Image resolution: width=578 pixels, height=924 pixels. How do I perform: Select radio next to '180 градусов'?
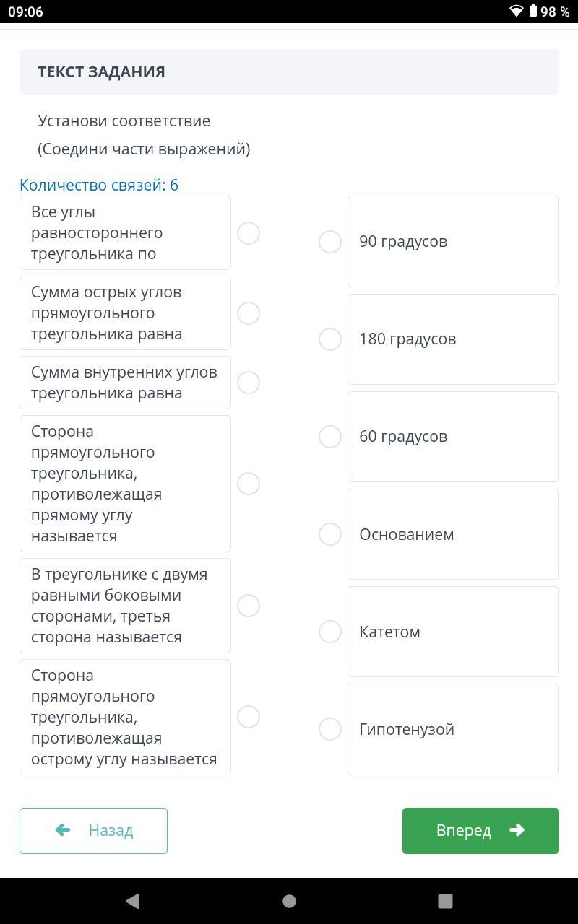pos(330,339)
